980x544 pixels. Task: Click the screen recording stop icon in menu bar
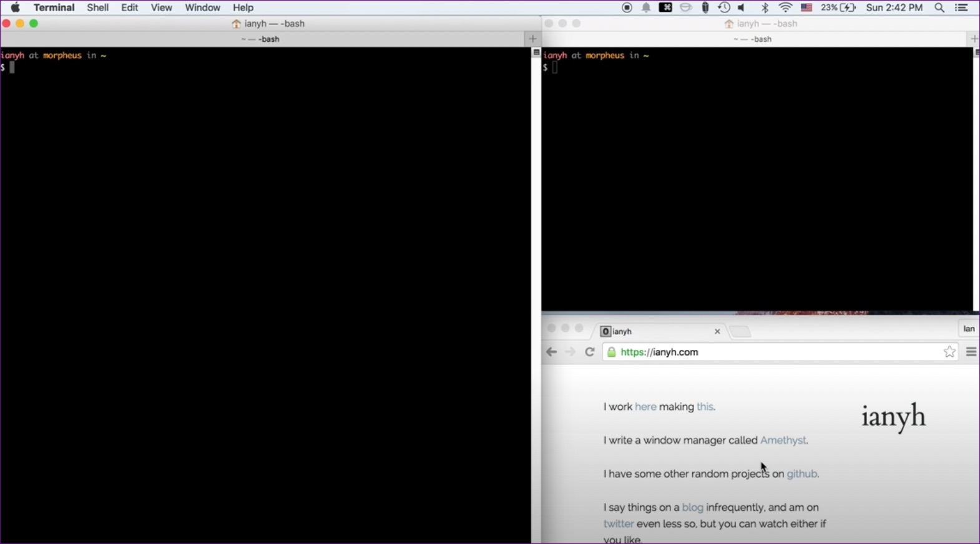[627, 7]
